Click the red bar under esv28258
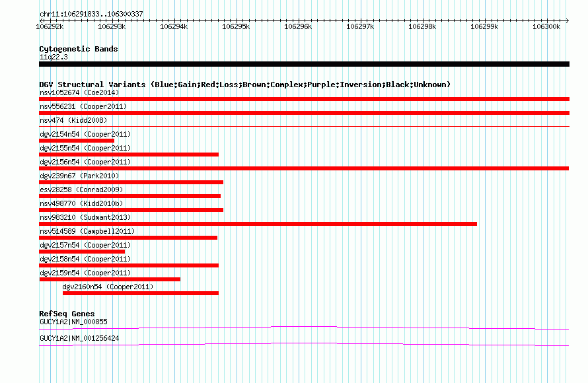The width and height of the screenshot is (588, 383). [129, 196]
